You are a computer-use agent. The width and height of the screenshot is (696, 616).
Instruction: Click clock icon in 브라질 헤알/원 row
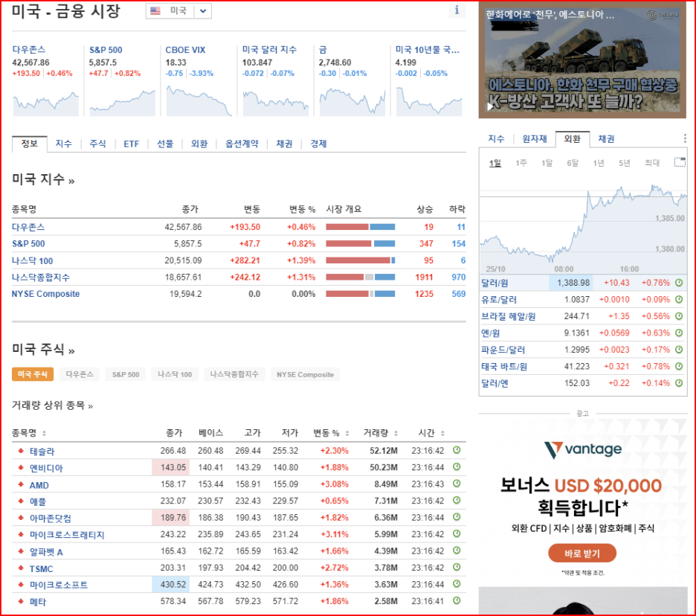[679, 316]
